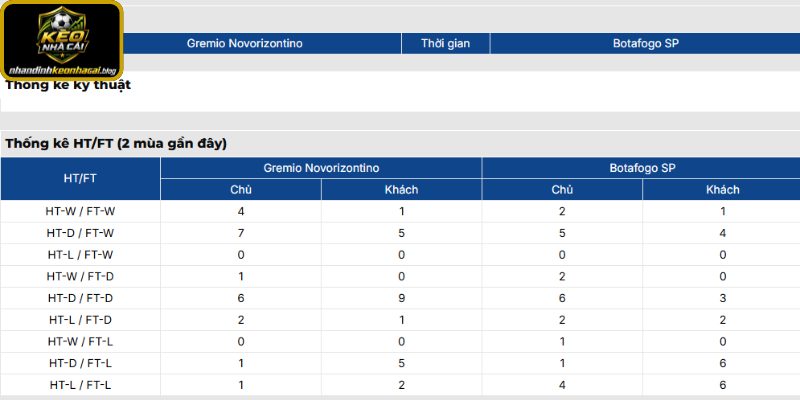This screenshot has width=800, height=400.
Task: Click the HT/FT column header
Action: click(x=81, y=179)
